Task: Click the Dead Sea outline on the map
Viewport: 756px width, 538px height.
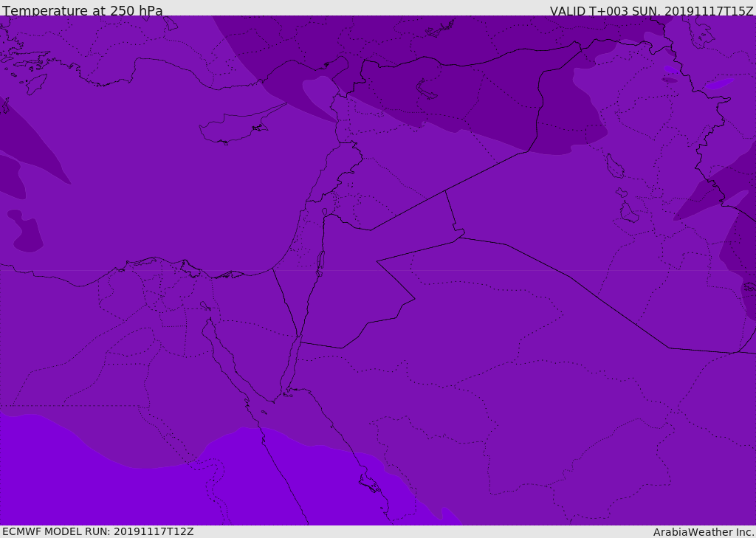Action: click(x=320, y=263)
